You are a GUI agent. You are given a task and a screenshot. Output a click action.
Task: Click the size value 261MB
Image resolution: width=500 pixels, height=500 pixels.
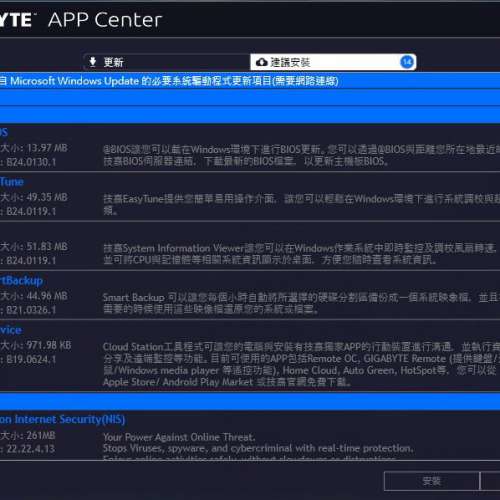[41, 435]
